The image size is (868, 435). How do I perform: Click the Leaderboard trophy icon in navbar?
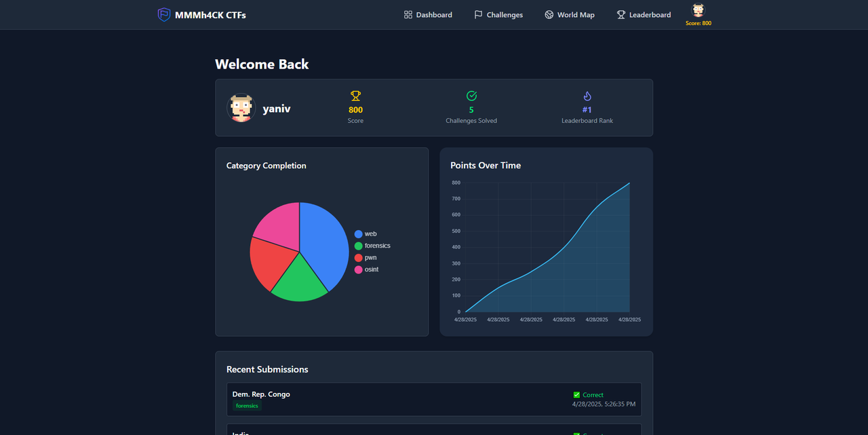click(x=620, y=14)
